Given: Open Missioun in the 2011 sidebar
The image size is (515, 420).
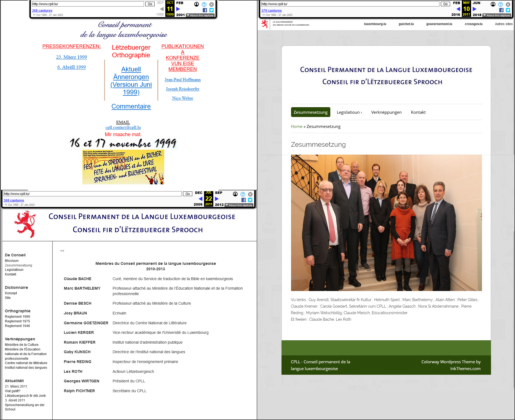Looking at the screenshot, I should [x=12, y=261].
